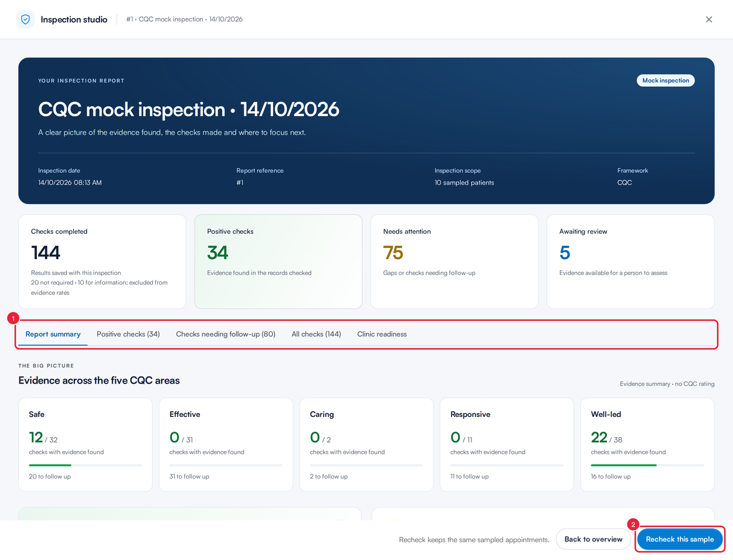The height and width of the screenshot is (560, 733).
Task: Click 'Evidence summary · no CQC rating' text
Action: pos(667,384)
